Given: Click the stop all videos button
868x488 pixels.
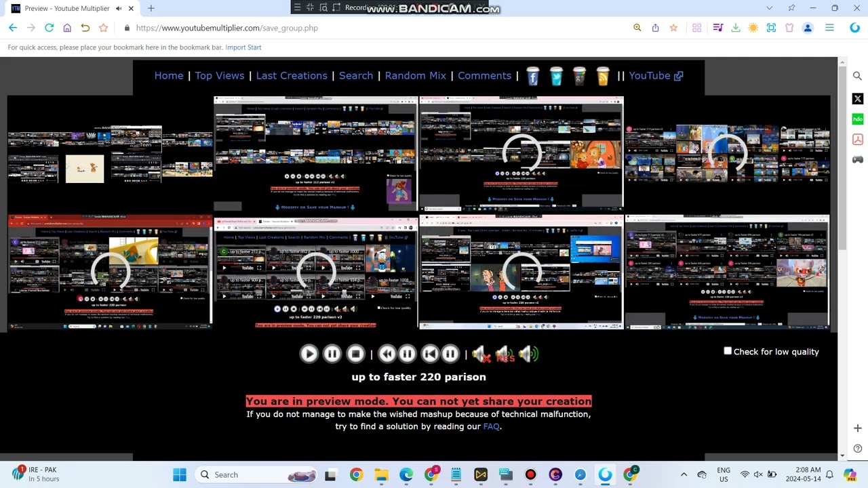Looking at the screenshot, I should coord(355,354).
